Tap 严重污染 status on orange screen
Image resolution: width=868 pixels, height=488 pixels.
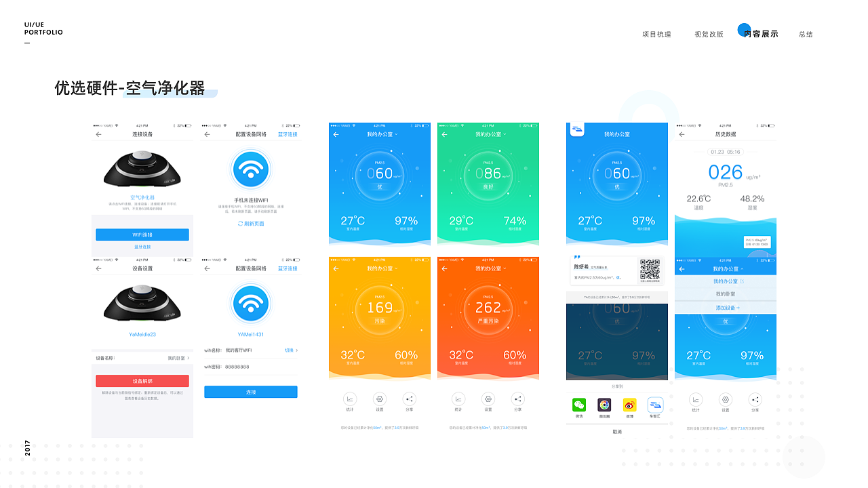(488, 321)
